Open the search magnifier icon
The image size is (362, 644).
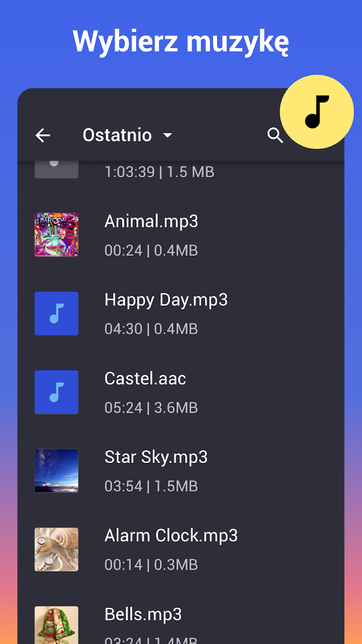(275, 135)
